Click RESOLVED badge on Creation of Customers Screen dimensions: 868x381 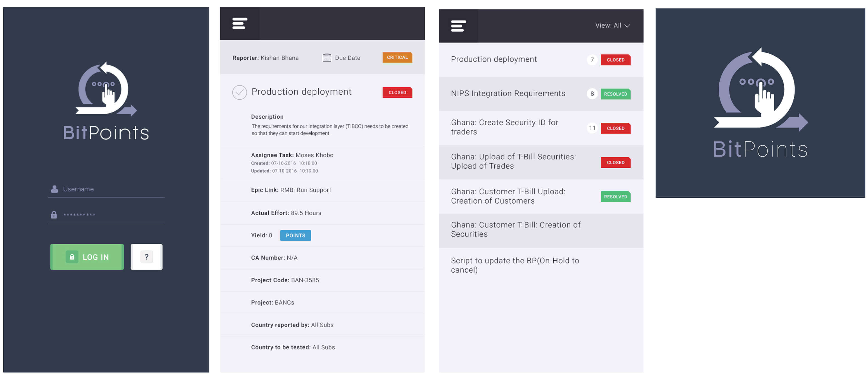pos(615,197)
